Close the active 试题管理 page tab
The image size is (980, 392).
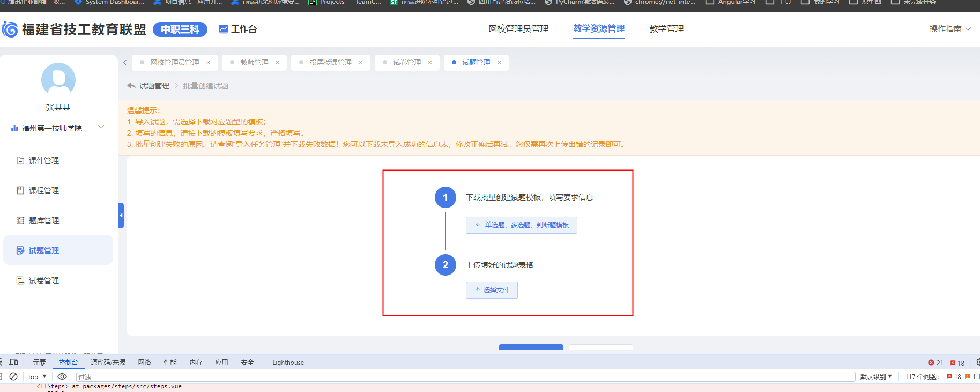pyautogui.click(x=499, y=63)
